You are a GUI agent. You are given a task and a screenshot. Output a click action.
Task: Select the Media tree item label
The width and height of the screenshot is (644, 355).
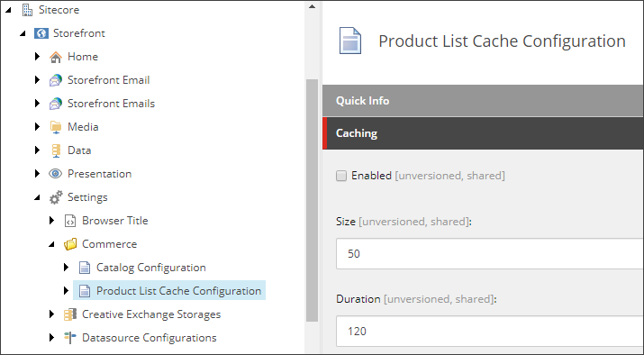click(x=83, y=127)
